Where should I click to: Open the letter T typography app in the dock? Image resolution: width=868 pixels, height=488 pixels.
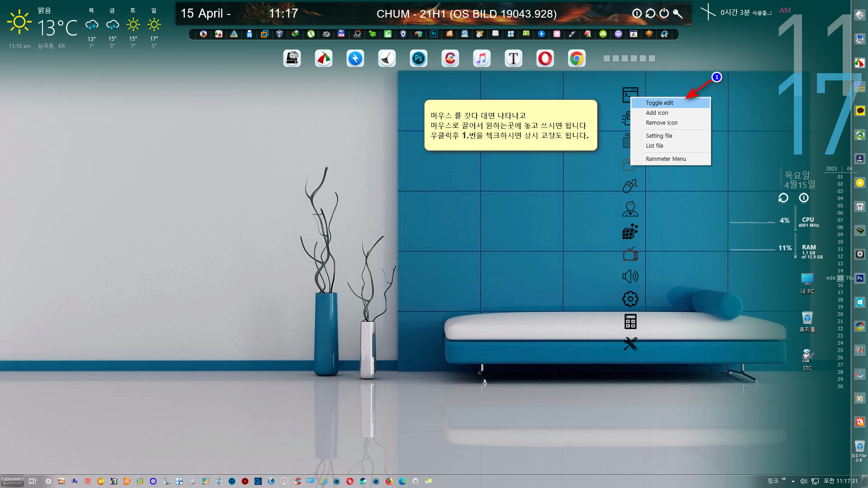pos(514,58)
